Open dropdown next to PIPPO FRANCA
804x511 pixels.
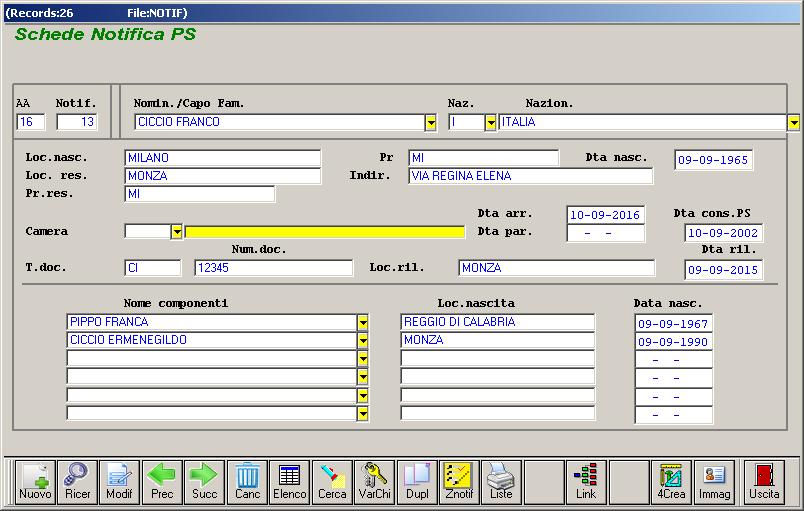(x=363, y=322)
